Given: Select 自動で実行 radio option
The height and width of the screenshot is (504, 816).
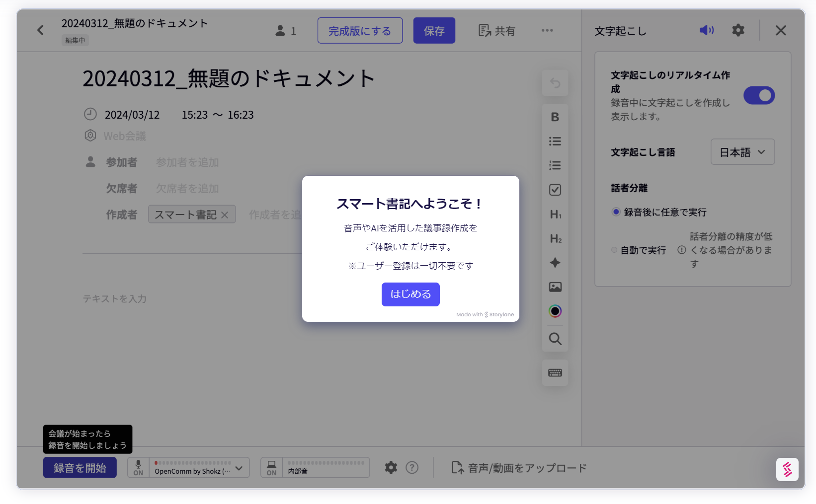Looking at the screenshot, I should tap(614, 250).
